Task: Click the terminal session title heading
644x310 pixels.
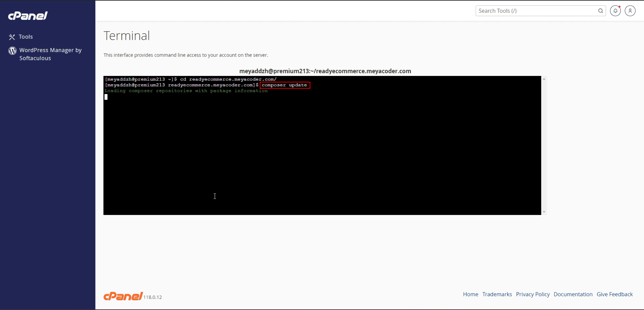Action: pos(325,71)
